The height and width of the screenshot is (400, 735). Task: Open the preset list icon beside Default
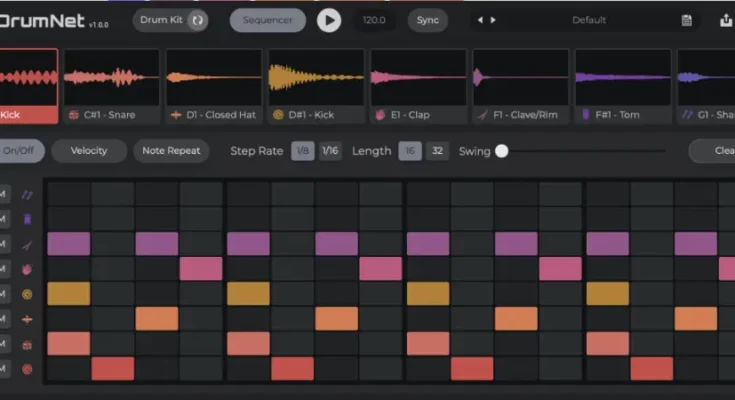686,20
